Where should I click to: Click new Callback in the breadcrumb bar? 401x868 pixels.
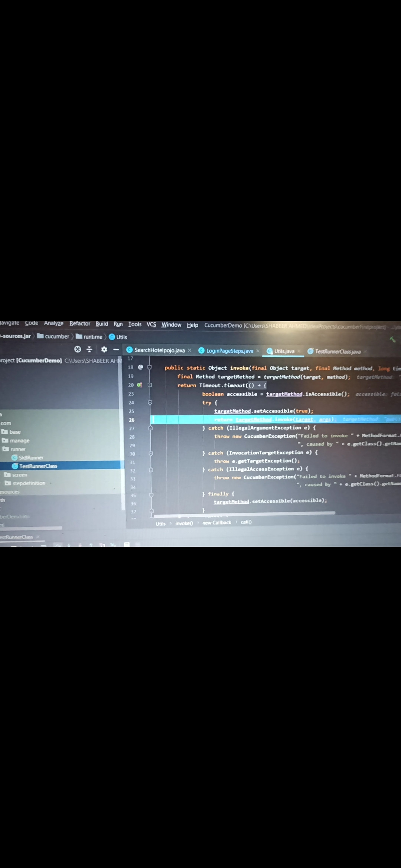(x=216, y=523)
